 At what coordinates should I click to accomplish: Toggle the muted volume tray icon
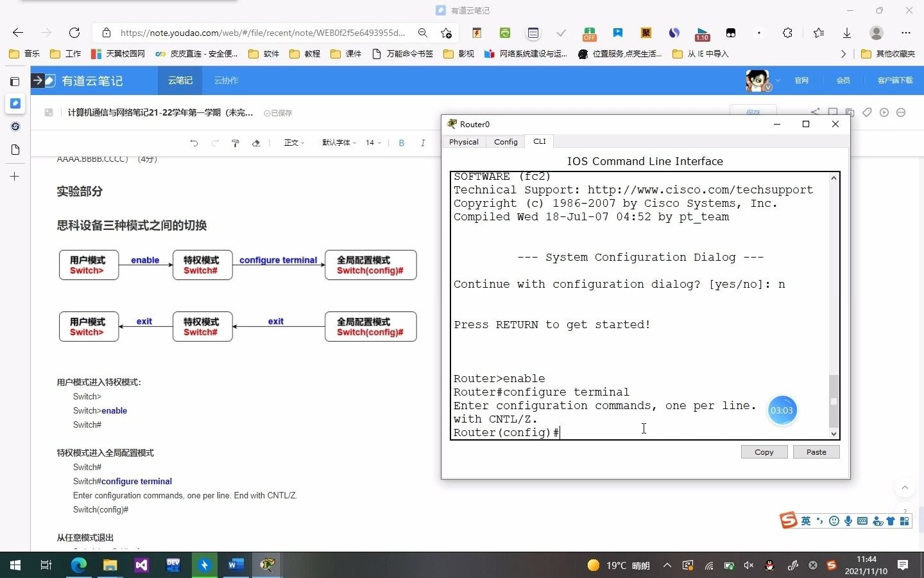[749, 565]
